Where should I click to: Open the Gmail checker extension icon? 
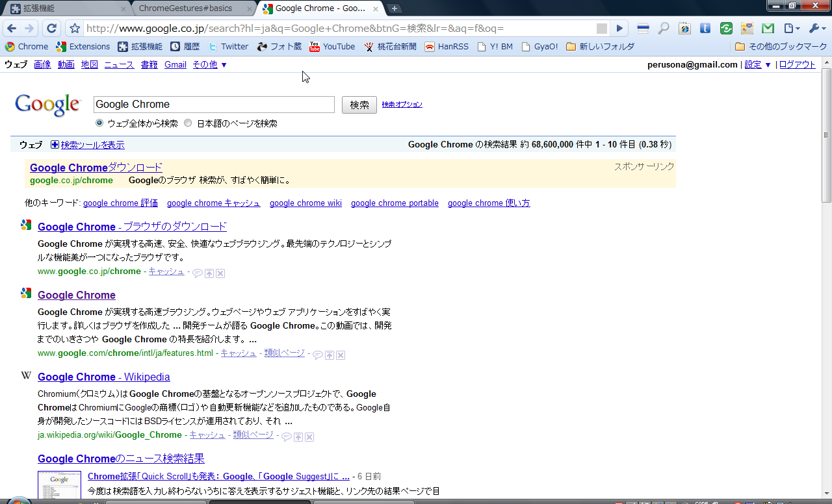[x=768, y=29]
